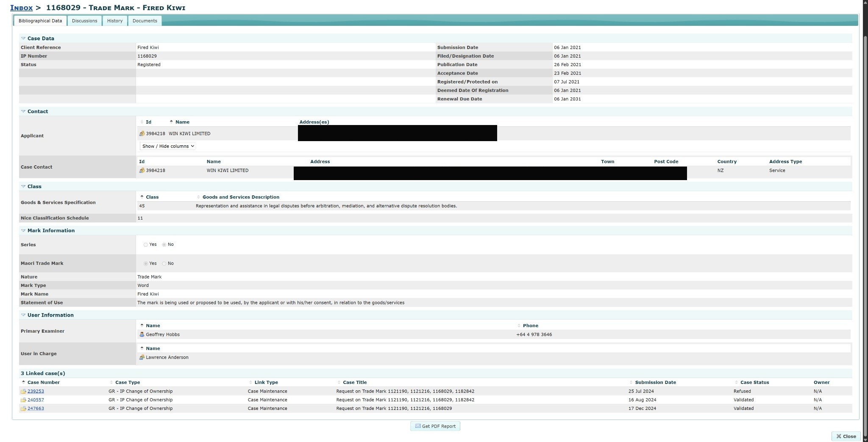Click the folder icon next to case 247663

tap(24, 408)
